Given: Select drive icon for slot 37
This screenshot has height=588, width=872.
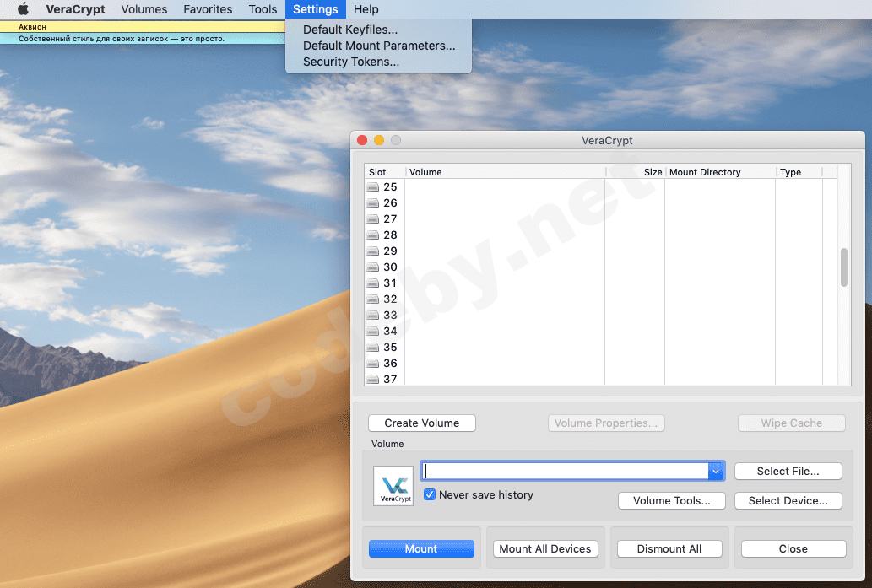Looking at the screenshot, I should pyautogui.click(x=372, y=380).
